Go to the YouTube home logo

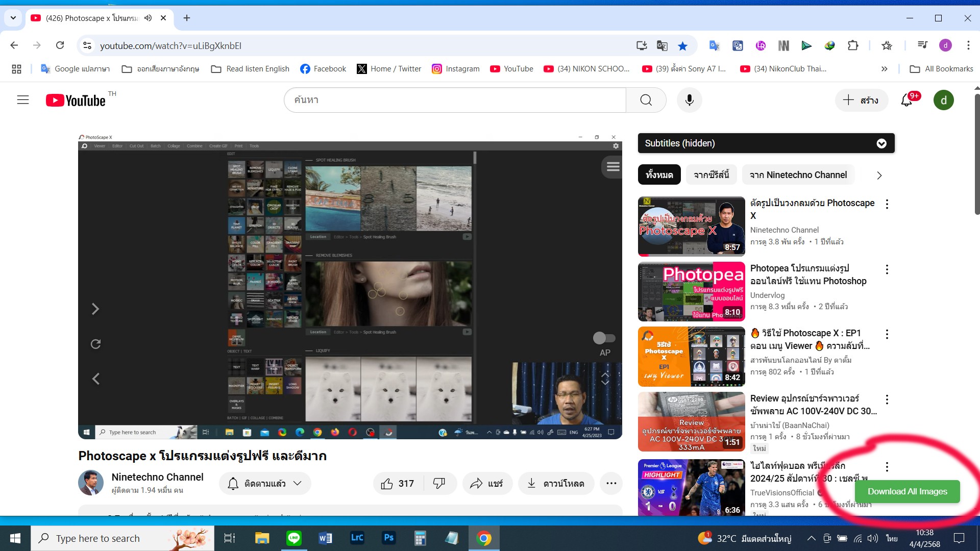click(x=76, y=100)
